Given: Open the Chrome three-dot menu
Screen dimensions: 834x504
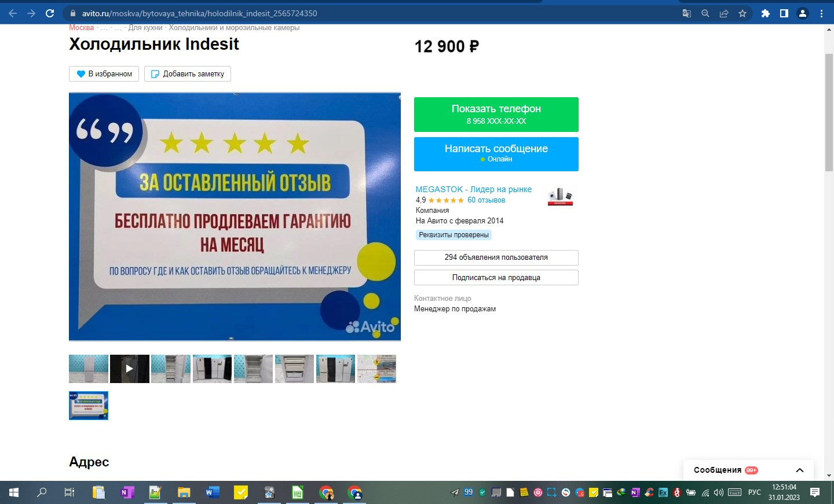Looking at the screenshot, I should tap(821, 13).
